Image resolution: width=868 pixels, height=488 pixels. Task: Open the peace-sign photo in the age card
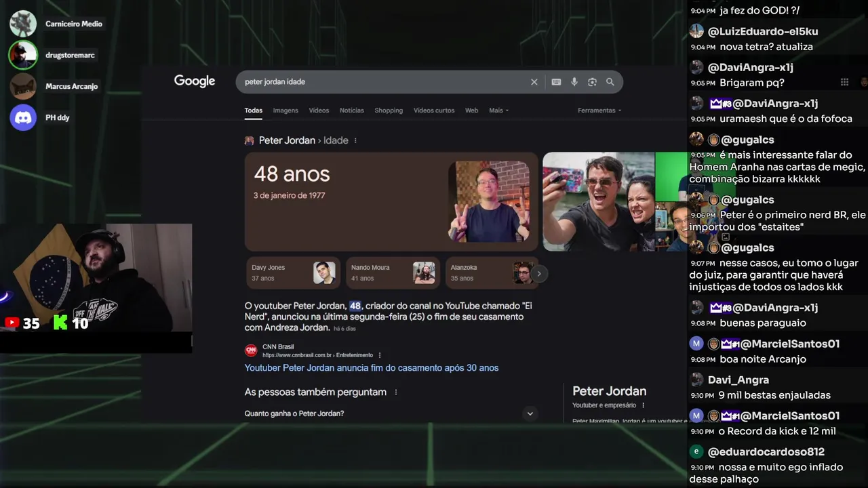pyautogui.click(x=489, y=201)
